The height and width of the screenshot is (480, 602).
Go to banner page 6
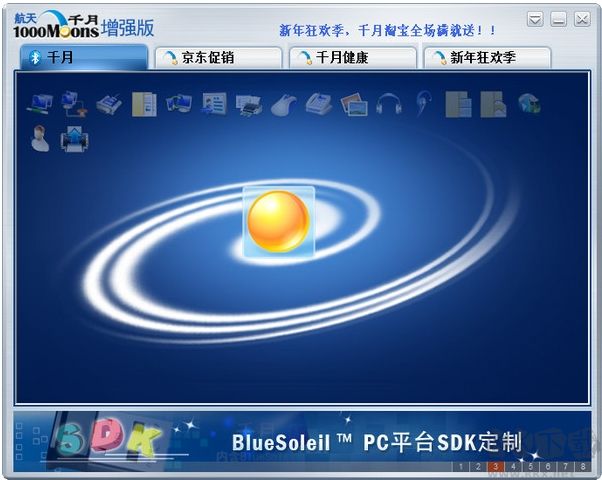548,467
